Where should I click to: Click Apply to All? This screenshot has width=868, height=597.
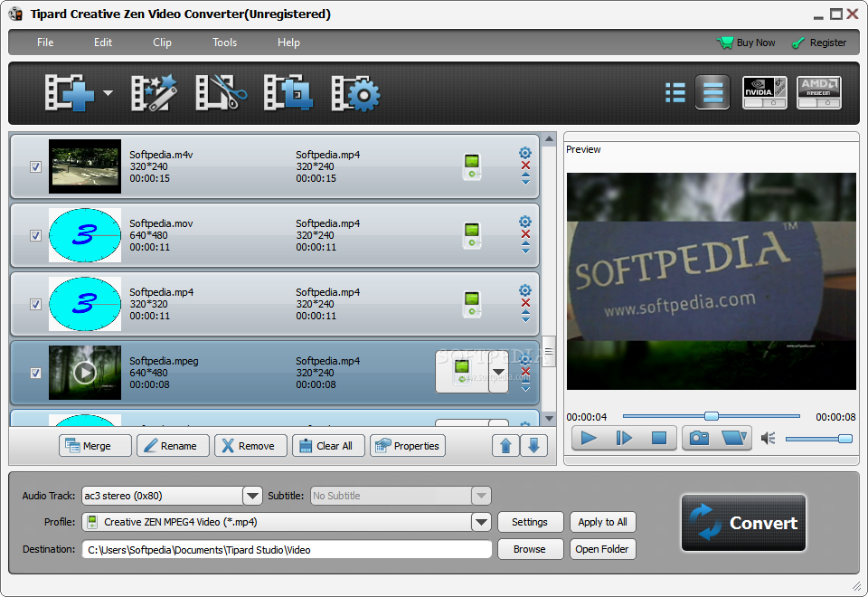[603, 522]
